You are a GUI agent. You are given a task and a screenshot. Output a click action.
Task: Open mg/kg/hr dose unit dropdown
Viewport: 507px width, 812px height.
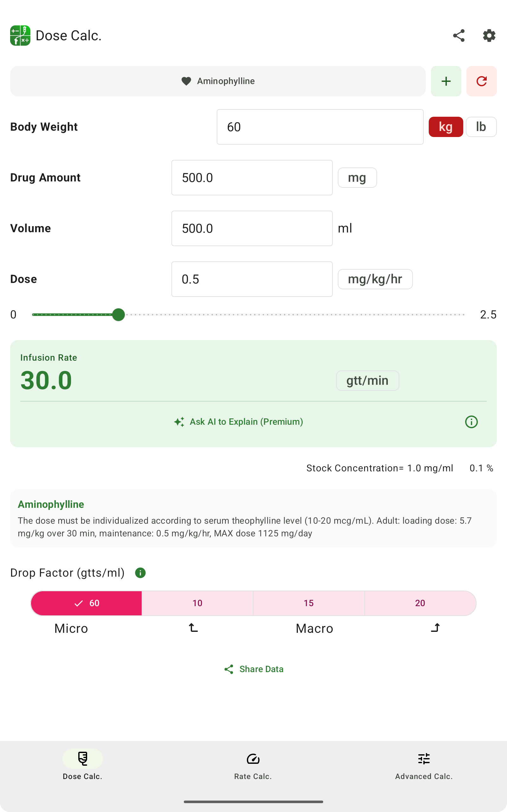375,279
